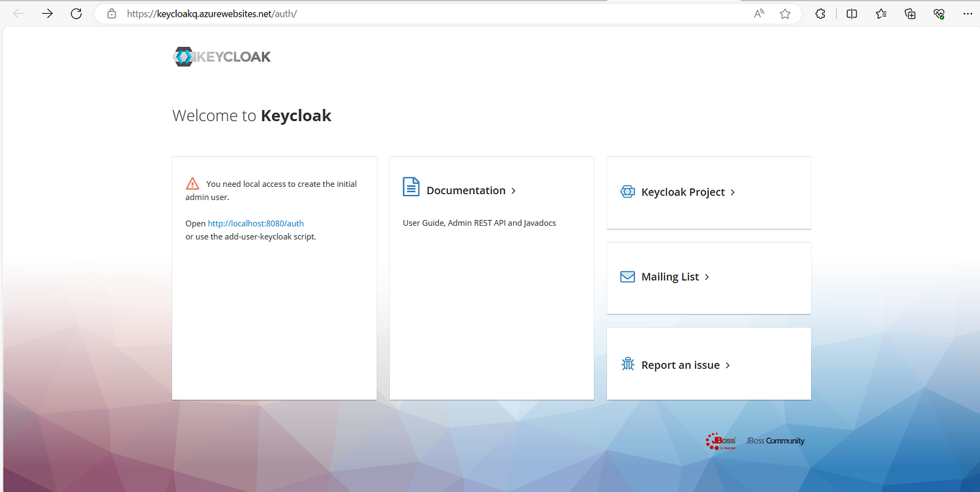Screen dimensions: 980x492
Task: Open the browser Settings and more menu
Action: coord(968,14)
